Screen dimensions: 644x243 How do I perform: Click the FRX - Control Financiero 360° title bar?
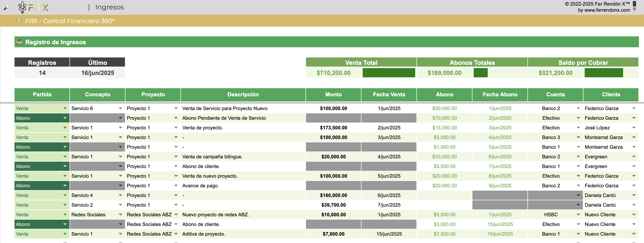(x=322, y=21)
